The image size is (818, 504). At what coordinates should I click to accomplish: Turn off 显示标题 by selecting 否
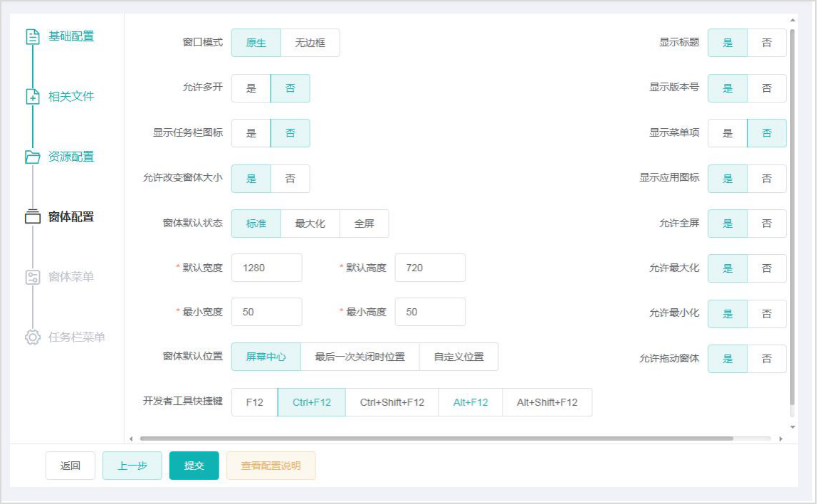pos(766,43)
